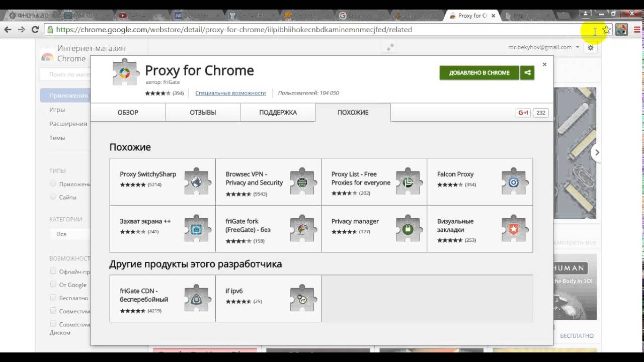The width and height of the screenshot is (644, 362).
Task: Click the browser forward arrow
Action: 21,30
